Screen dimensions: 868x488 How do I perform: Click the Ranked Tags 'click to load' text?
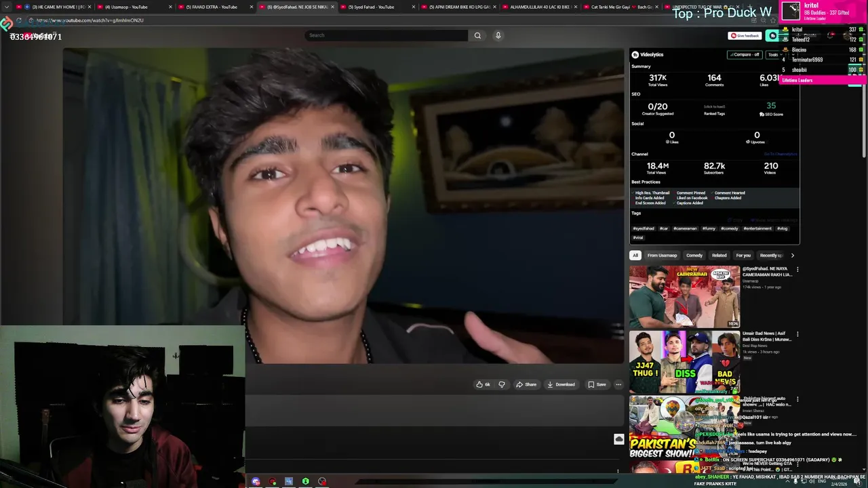click(x=714, y=107)
